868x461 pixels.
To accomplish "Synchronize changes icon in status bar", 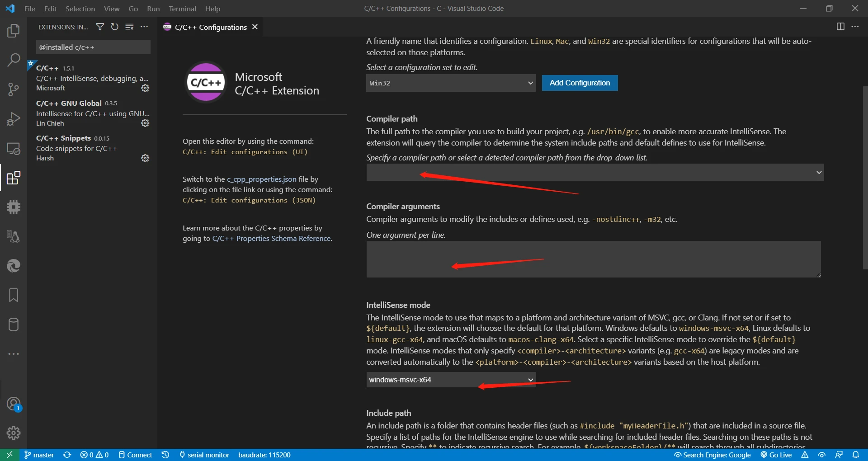I will [x=67, y=455].
